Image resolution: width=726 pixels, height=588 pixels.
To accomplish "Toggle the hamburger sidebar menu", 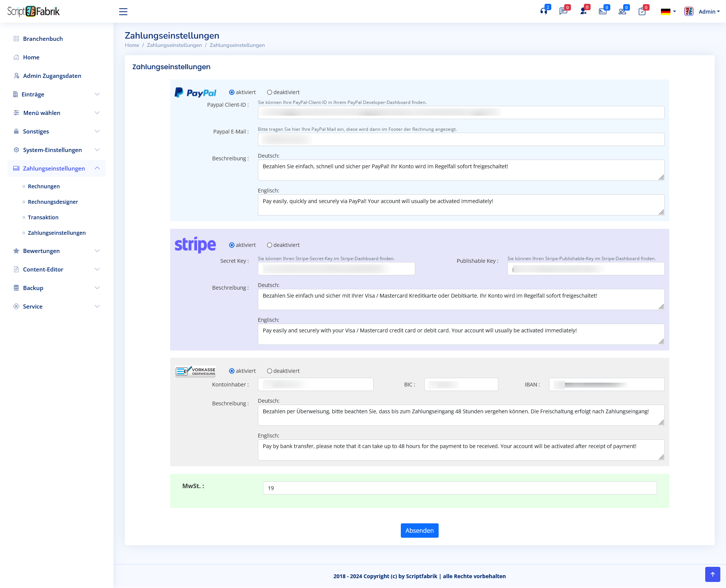I will click(123, 12).
